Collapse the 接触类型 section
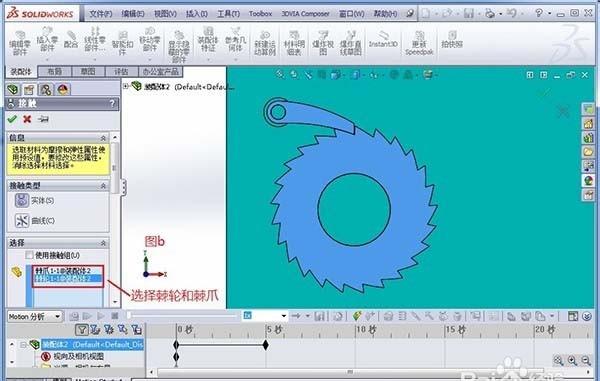Image resolution: width=600 pixels, height=381 pixels. click(103, 186)
